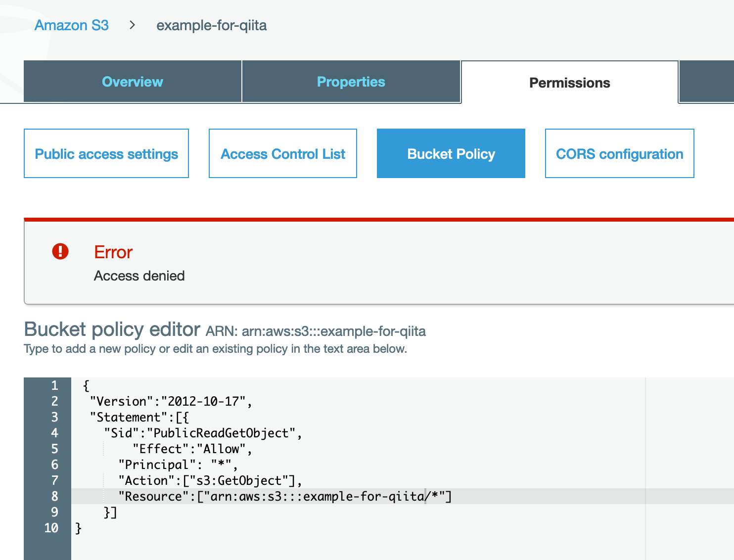Viewport: 734px width, 560px height.
Task: Switch to the Overview tab
Action: (x=133, y=82)
